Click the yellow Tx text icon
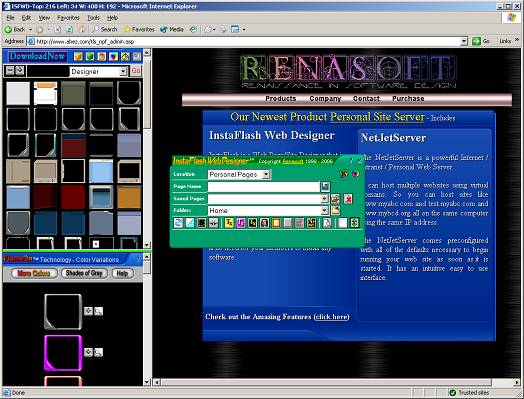Viewport: 524px width, 399px height. pos(229,223)
